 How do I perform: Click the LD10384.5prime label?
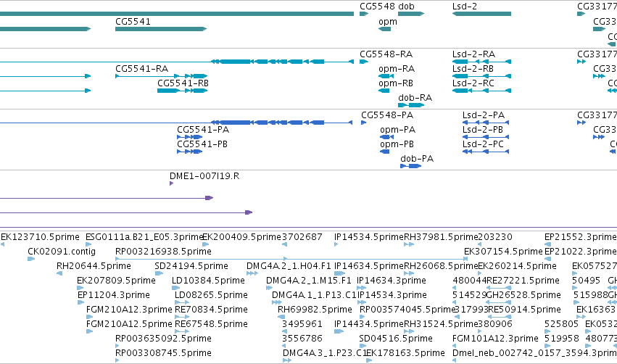(x=208, y=281)
